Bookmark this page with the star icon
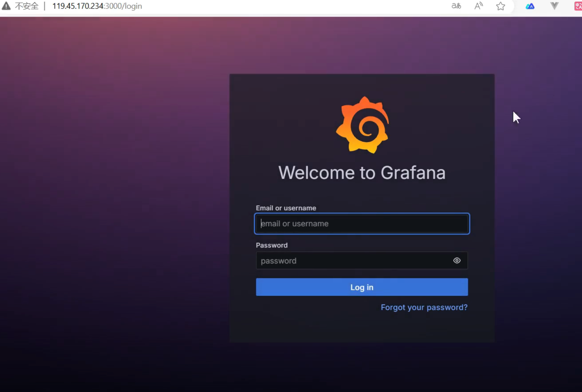 point(500,6)
